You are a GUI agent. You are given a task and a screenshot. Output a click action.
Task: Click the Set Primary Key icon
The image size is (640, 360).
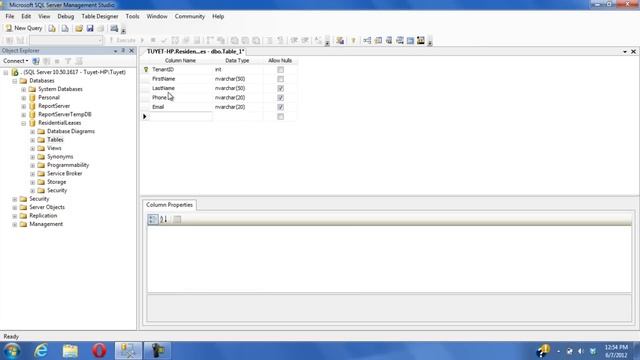(x=353, y=40)
